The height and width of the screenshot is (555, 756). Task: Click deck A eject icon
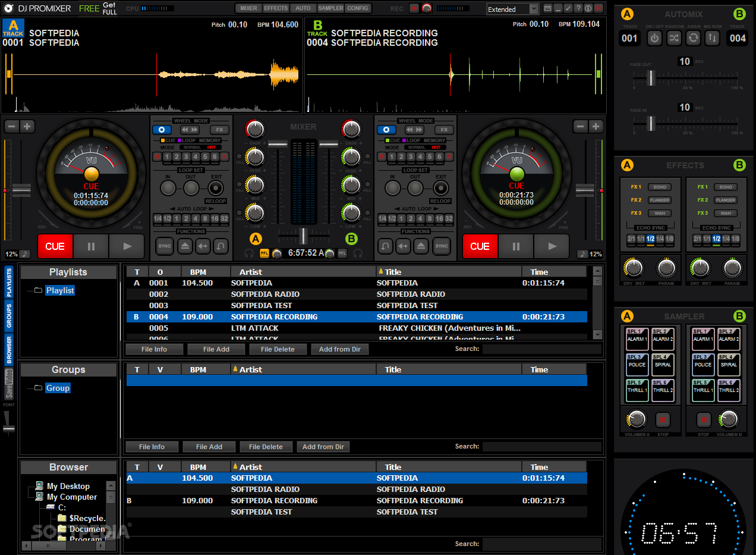point(184,246)
